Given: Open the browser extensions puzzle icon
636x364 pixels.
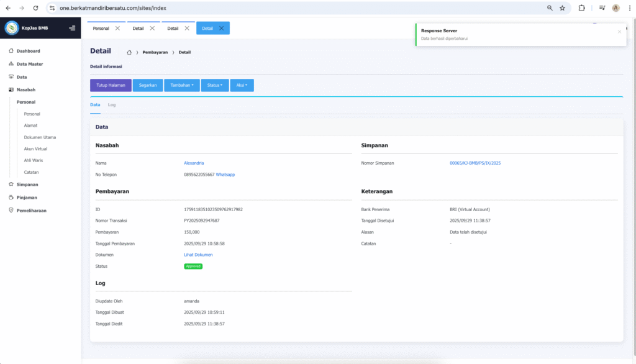Looking at the screenshot, I should (581, 8).
